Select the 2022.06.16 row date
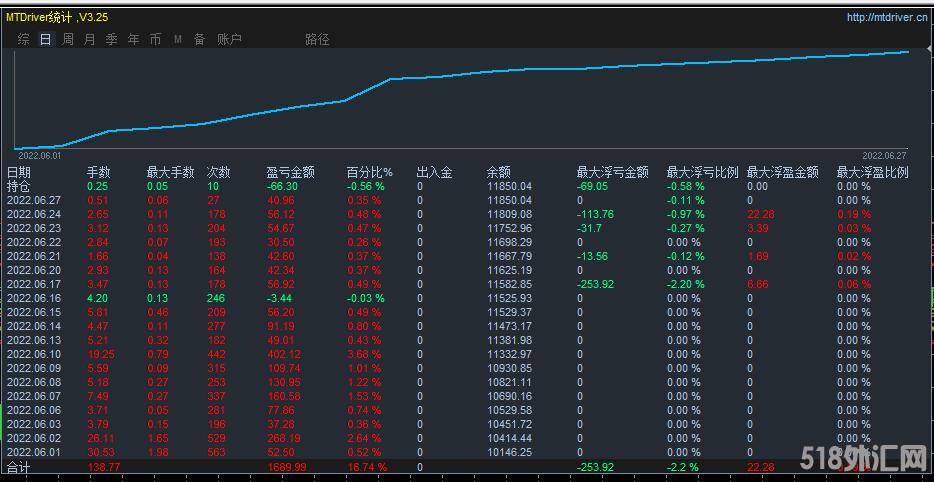934x482 pixels. (34, 298)
